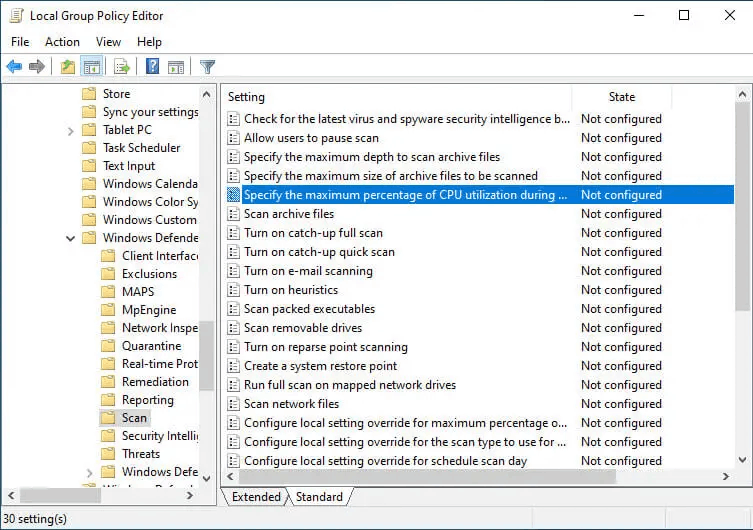
Task: Click the folder icon next to Threats
Action: [x=109, y=454]
